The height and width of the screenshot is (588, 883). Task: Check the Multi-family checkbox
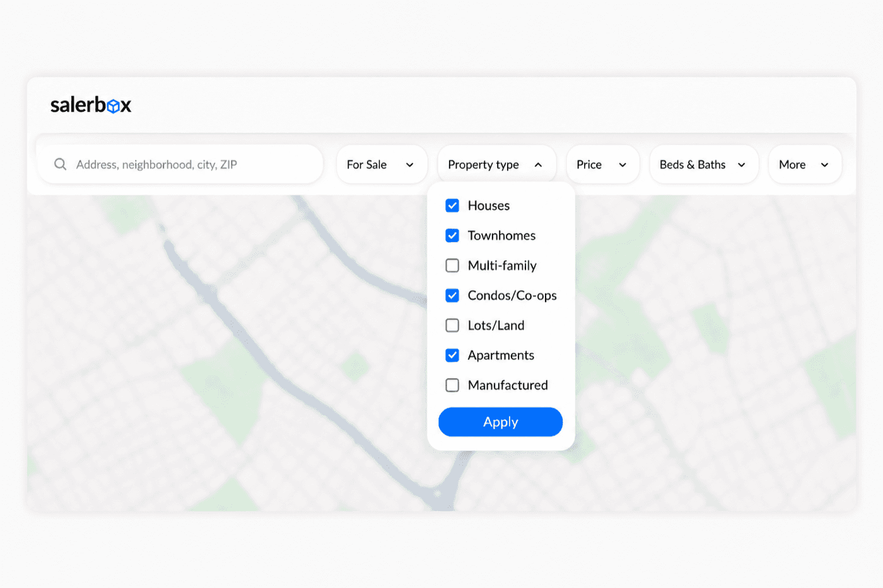(452, 265)
